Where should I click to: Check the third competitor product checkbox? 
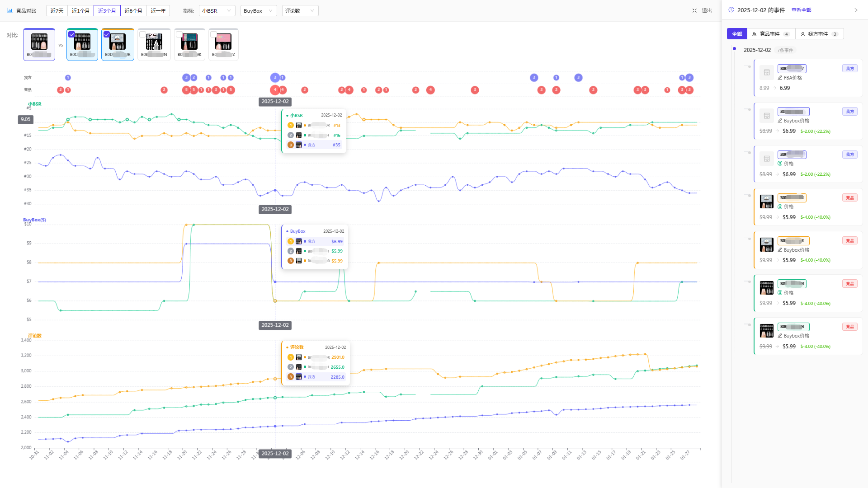142,34
